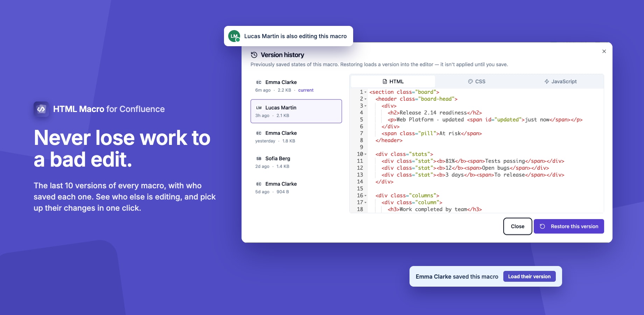
Task: Click line number 18 in the gutter
Action: (360, 209)
